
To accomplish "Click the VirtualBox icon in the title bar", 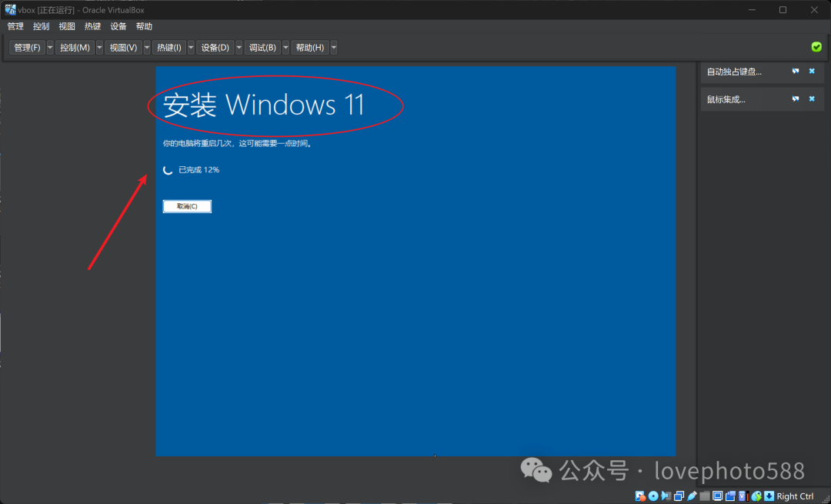I will (10, 9).
